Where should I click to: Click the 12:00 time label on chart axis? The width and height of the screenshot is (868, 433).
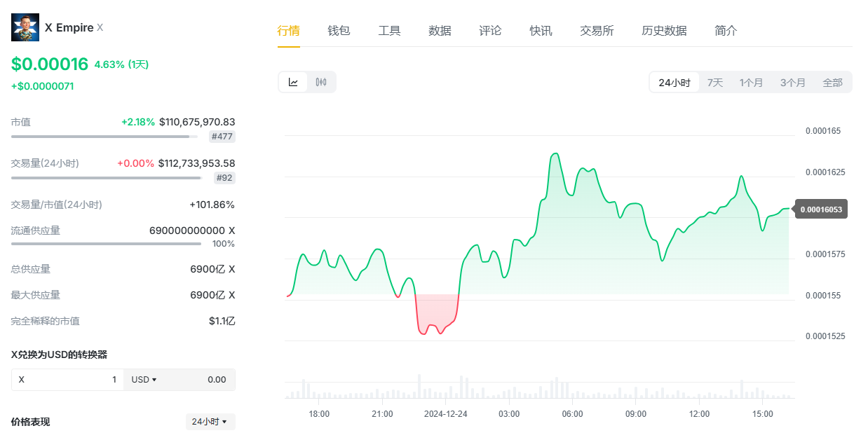click(699, 414)
